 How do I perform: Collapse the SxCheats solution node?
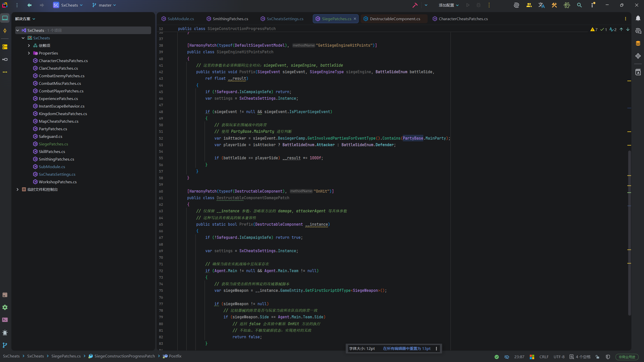(18, 30)
